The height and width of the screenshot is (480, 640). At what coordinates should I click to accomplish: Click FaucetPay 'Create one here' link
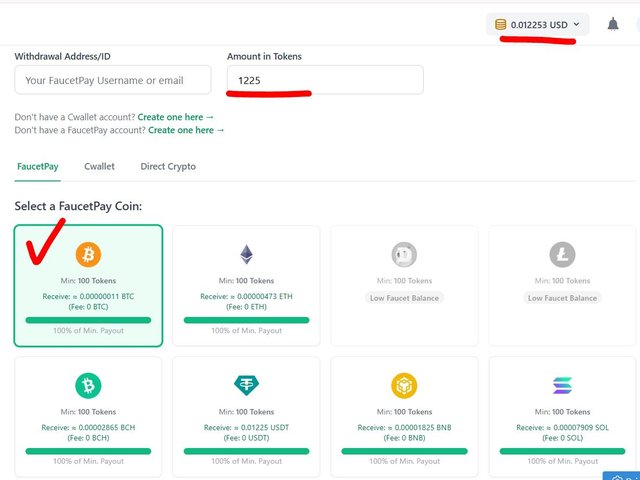[x=187, y=130]
